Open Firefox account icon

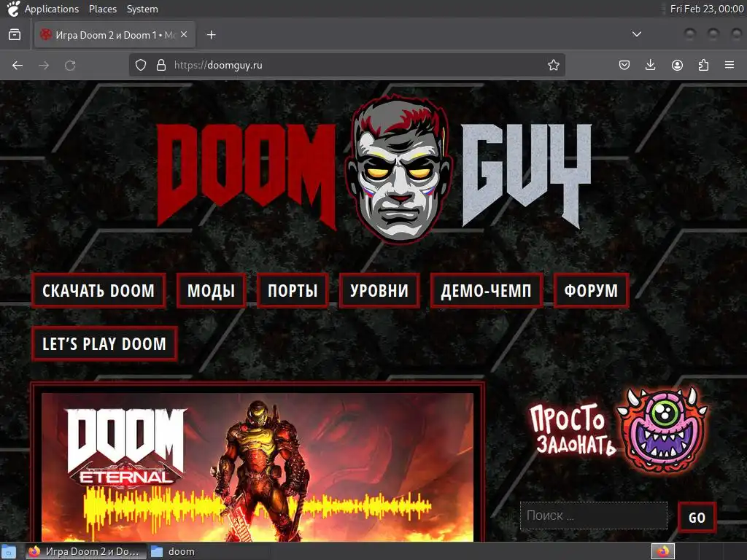click(677, 65)
